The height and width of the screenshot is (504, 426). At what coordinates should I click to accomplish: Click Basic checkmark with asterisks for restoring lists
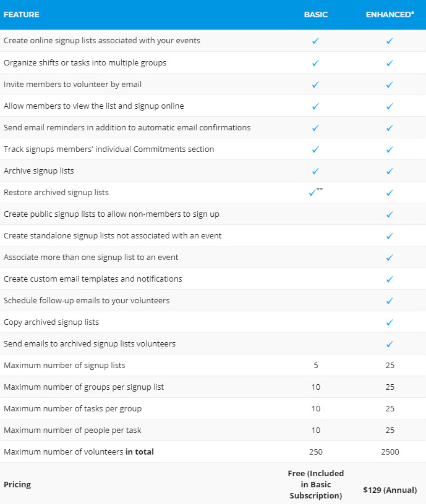(x=313, y=193)
